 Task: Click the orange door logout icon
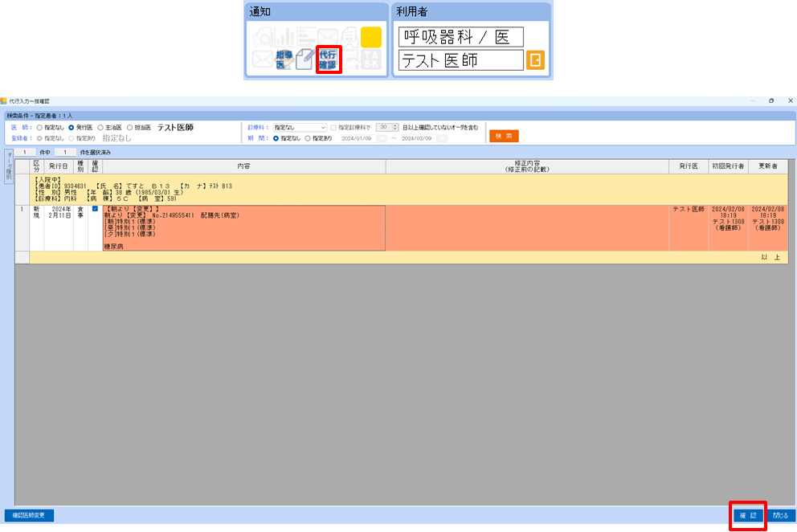(535, 60)
